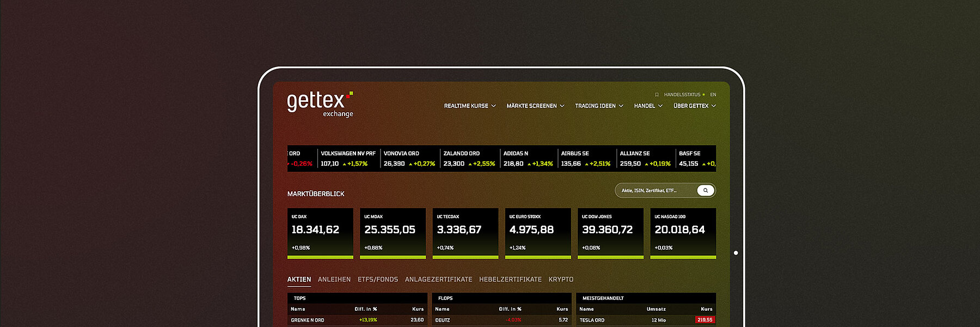The image size is (980, 327).
Task: Click the magnifying glass search button
Action: pyautogui.click(x=706, y=190)
